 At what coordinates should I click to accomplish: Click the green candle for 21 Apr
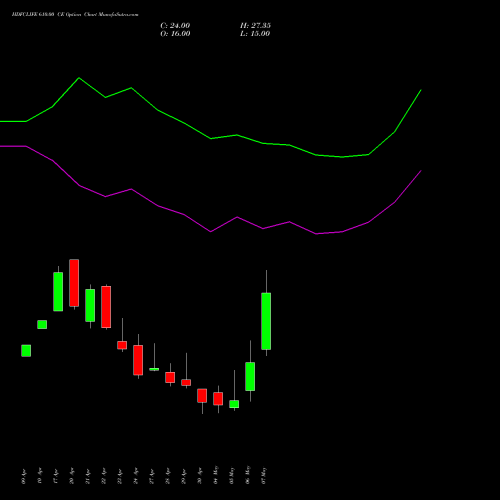coord(90,305)
